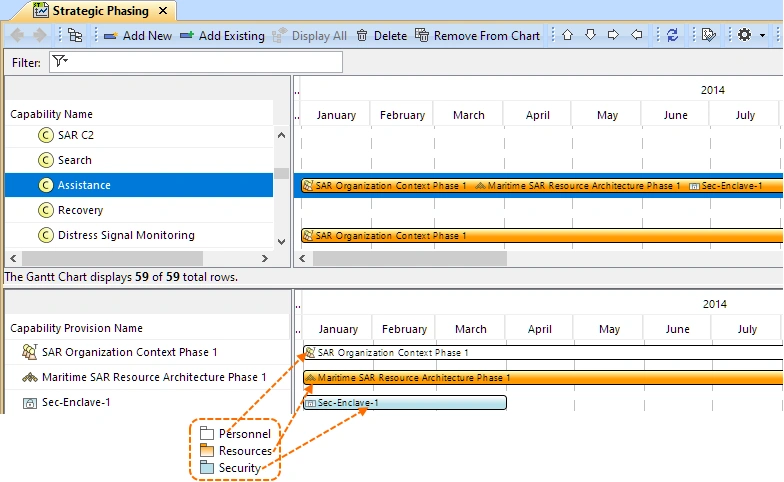Click the move down arrow icon
Image resolution: width=784 pixels, height=482 pixels.
(x=590, y=35)
